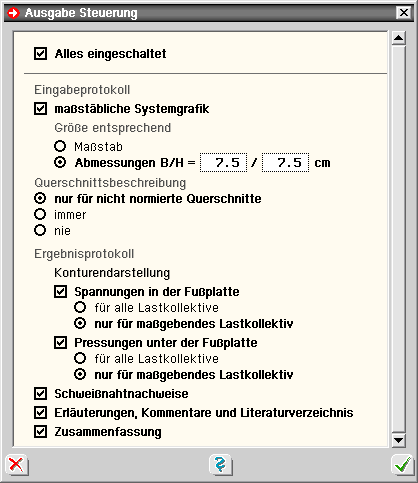Click the height H input field
This screenshot has width=418, height=483.
point(285,163)
